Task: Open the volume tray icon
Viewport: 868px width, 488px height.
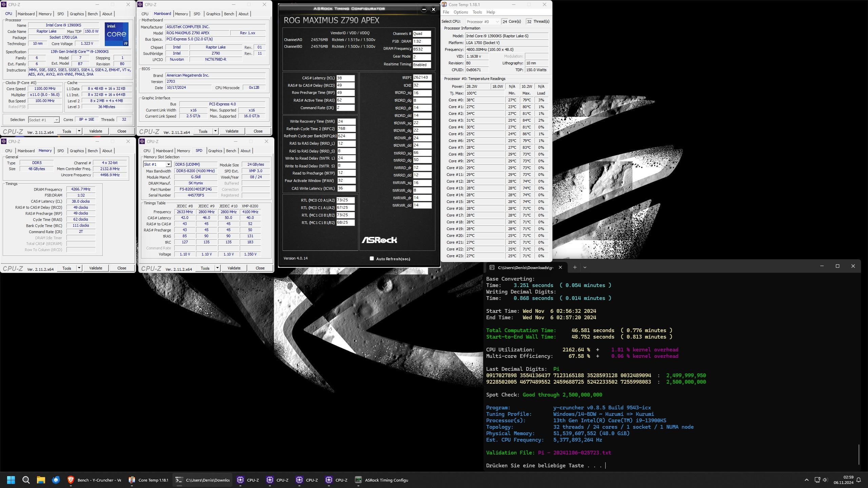Action: coord(825,480)
